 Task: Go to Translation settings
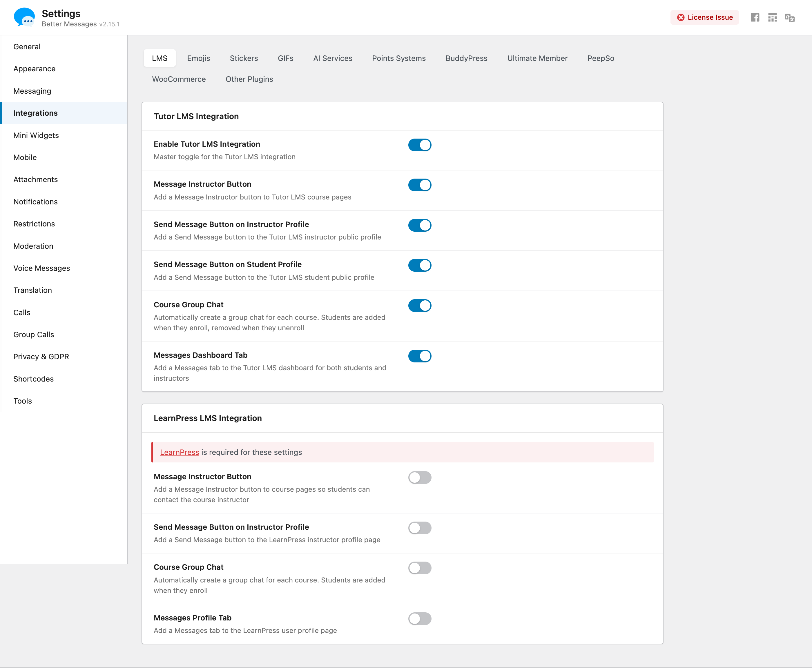click(x=64, y=291)
